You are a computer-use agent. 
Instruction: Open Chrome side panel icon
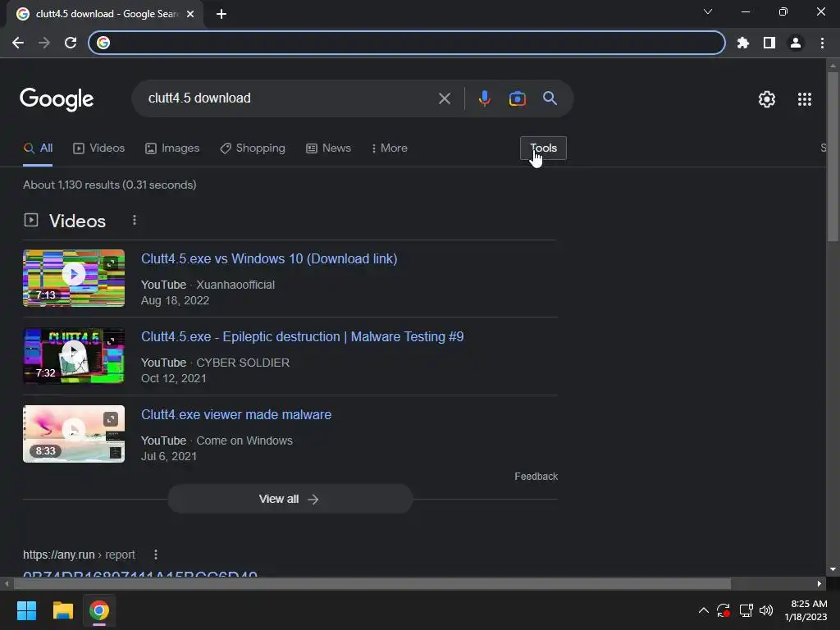pos(769,43)
